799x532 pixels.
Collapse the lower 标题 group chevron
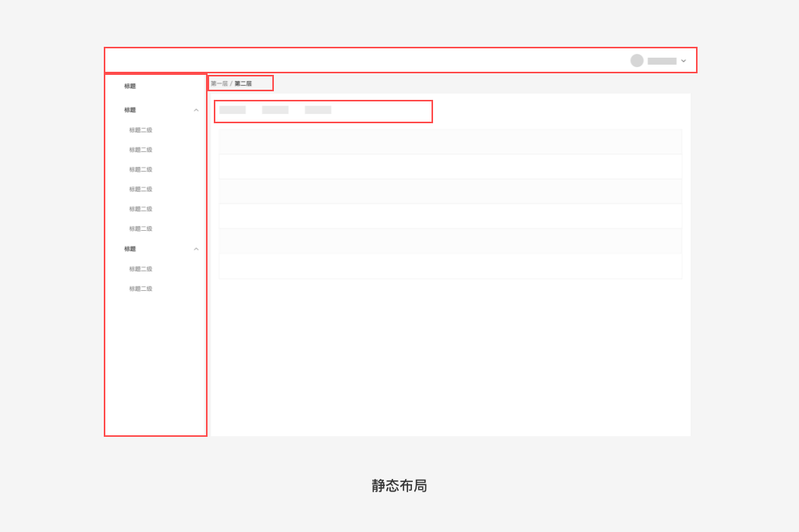[196, 249]
